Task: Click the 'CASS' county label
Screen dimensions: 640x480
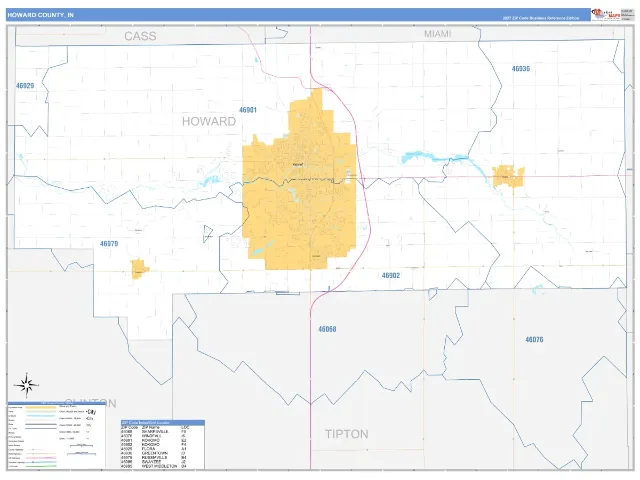Action: click(x=140, y=36)
